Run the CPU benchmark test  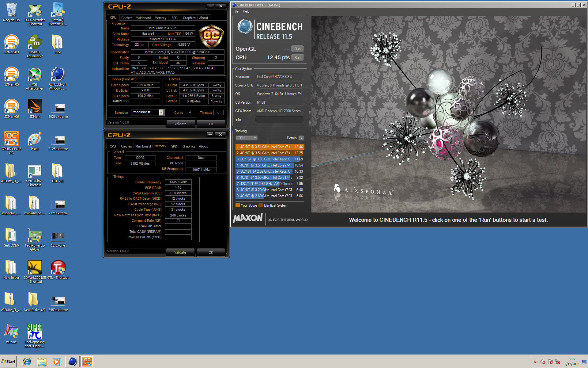tap(297, 58)
